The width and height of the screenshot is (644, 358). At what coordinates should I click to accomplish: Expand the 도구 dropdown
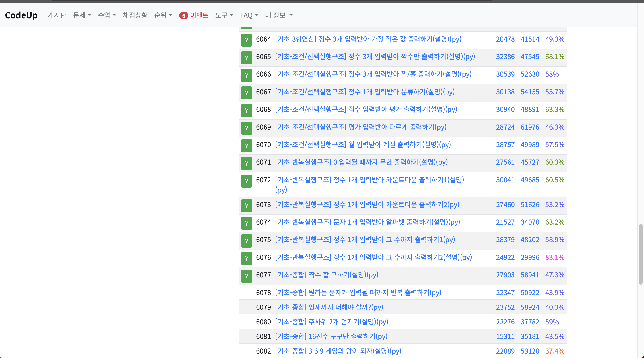224,15
